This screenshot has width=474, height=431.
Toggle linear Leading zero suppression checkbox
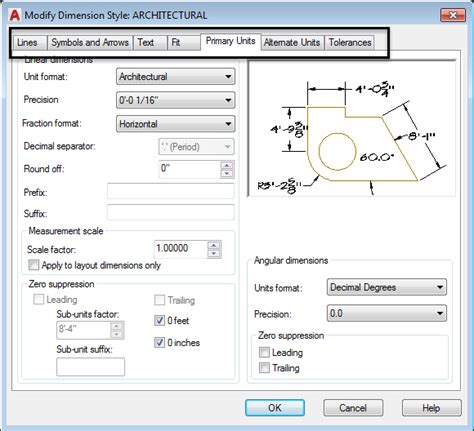(x=38, y=300)
